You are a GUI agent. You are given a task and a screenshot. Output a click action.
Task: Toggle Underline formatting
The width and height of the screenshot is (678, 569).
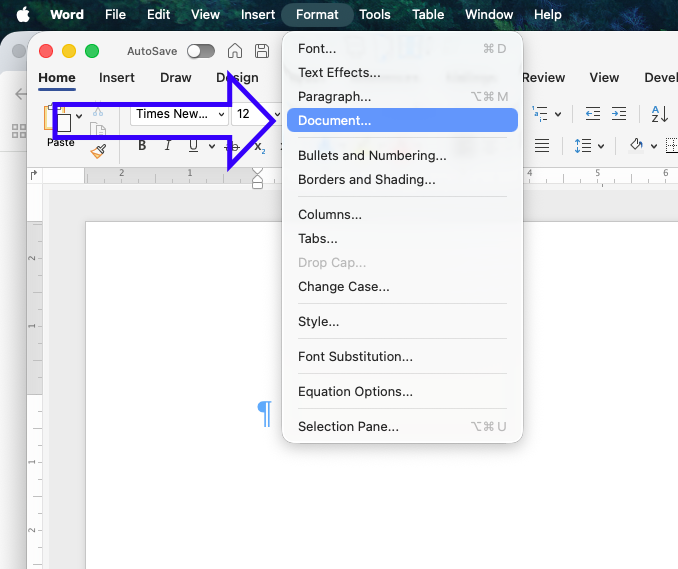coord(193,146)
